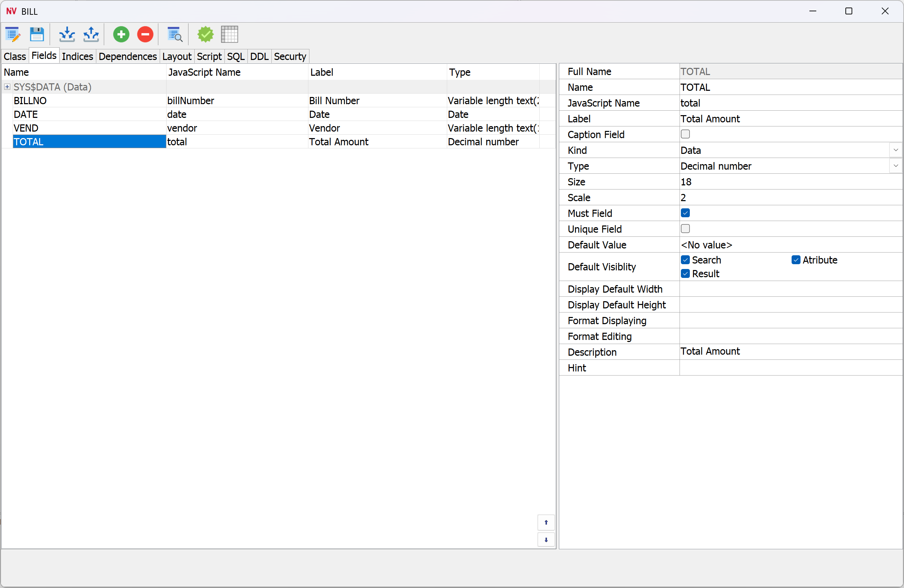Click into the Hint value field

[x=790, y=368]
